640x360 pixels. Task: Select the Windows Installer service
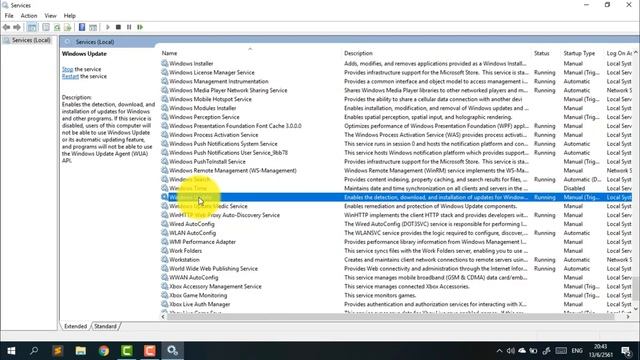191,64
